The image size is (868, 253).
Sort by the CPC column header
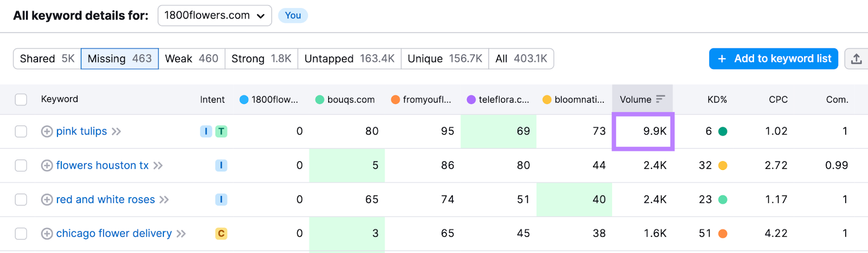778,99
